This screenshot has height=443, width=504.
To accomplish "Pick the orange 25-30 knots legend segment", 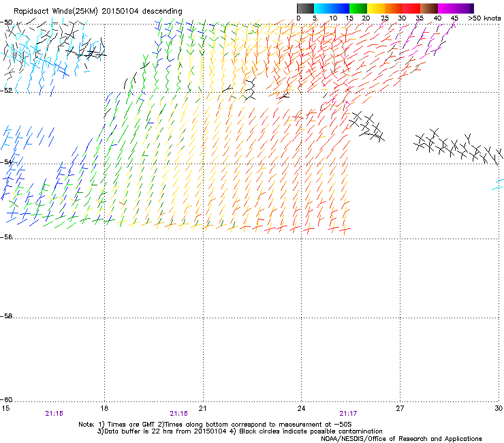I will (x=394, y=8).
